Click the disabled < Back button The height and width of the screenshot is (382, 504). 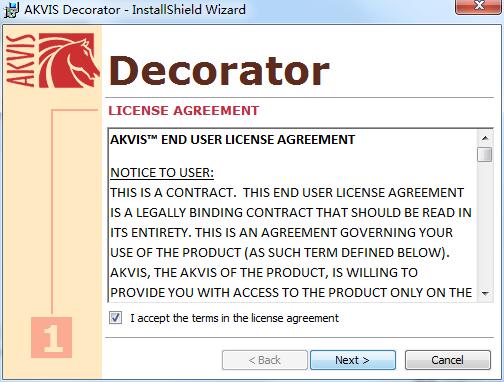click(265, 360)
